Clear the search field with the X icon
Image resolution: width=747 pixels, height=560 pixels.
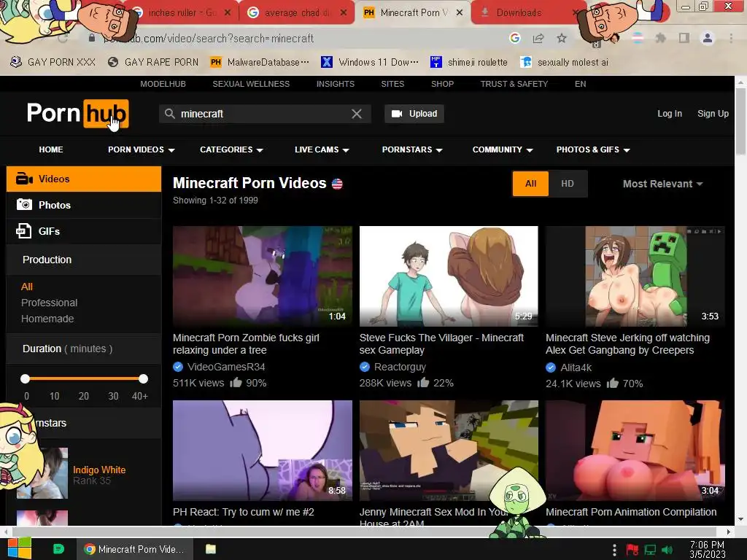pyautogui.click(x=356, y=114)
